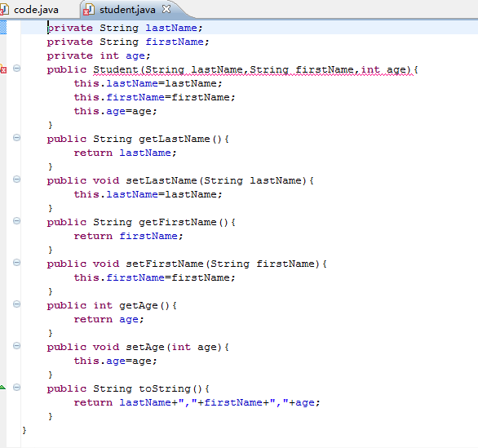The height and width of the screenshot is (448, 478).
Task: Click the blue current-line marker in left ruler
Action: [x=3, y=27]
